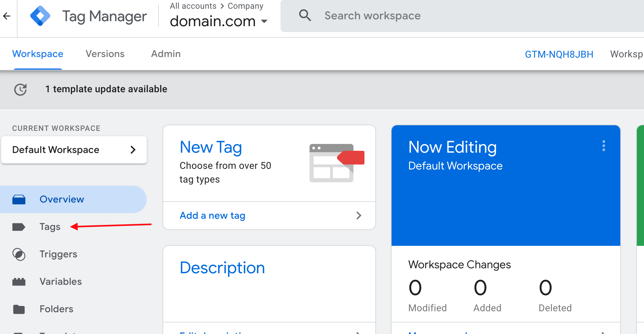Click the All accounts breadcrumb link
Viewport: 644px width, 334px height.
(193, 6)
